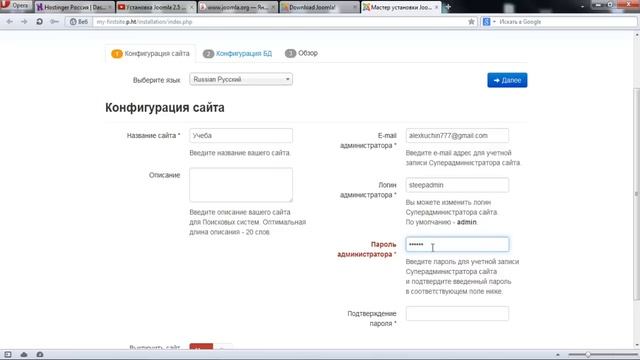Reload the page with the refresh icon
640x360 pixels.
39,22
